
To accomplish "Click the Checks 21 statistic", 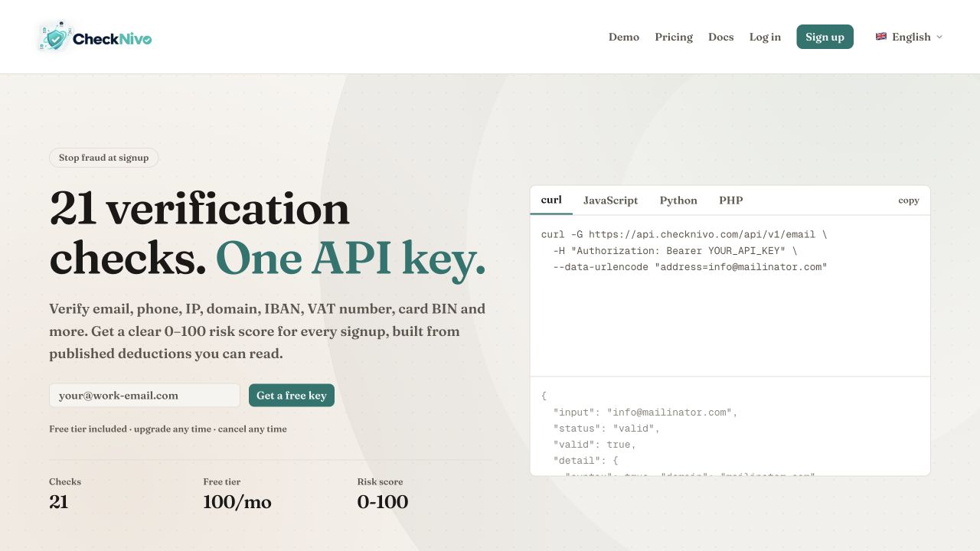I will pyautogui.click(x=65, y=494).
